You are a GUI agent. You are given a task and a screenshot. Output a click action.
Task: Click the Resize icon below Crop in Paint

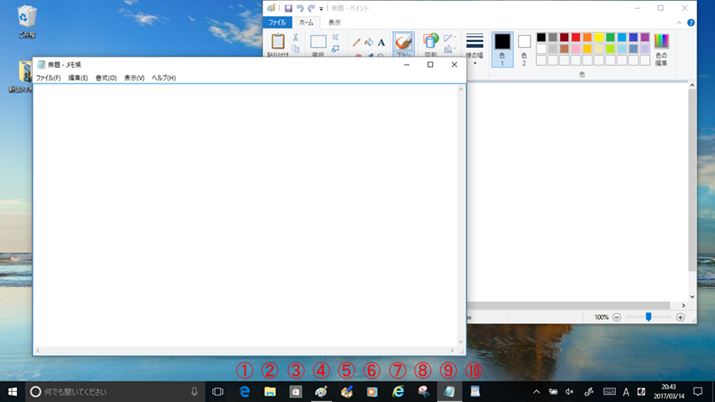coord(336,48)
